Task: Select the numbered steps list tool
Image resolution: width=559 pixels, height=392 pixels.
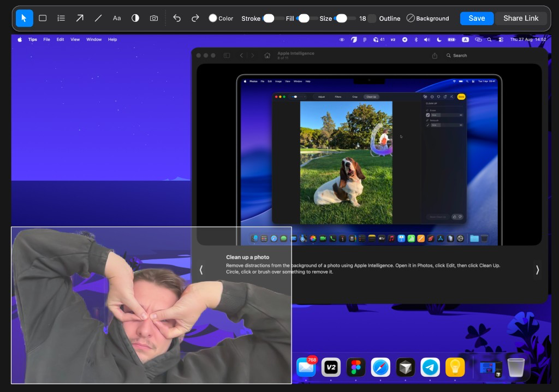Action: (61, 18)
